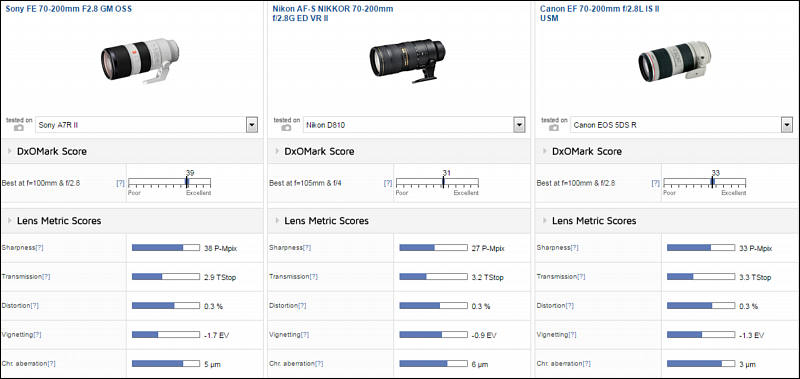Open help [?] for Sony DxOMark score
This screenshot has width=800, height=379.
click(x=120, y=183)
